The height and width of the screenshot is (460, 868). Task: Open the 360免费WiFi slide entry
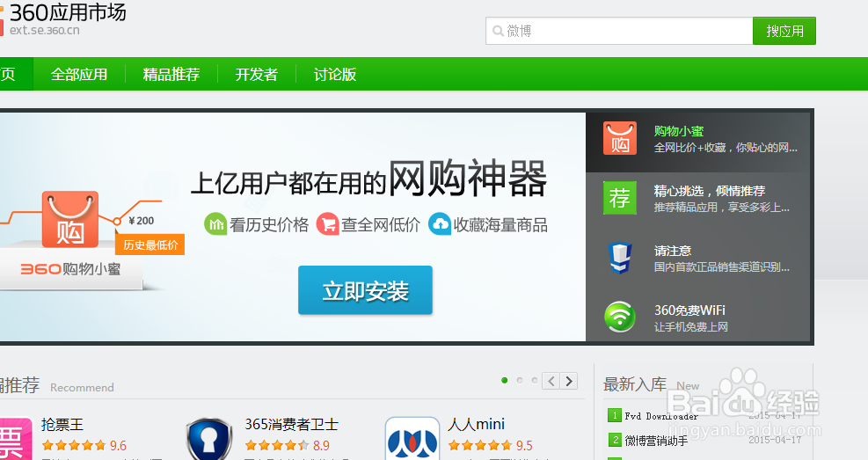[697, 318]
